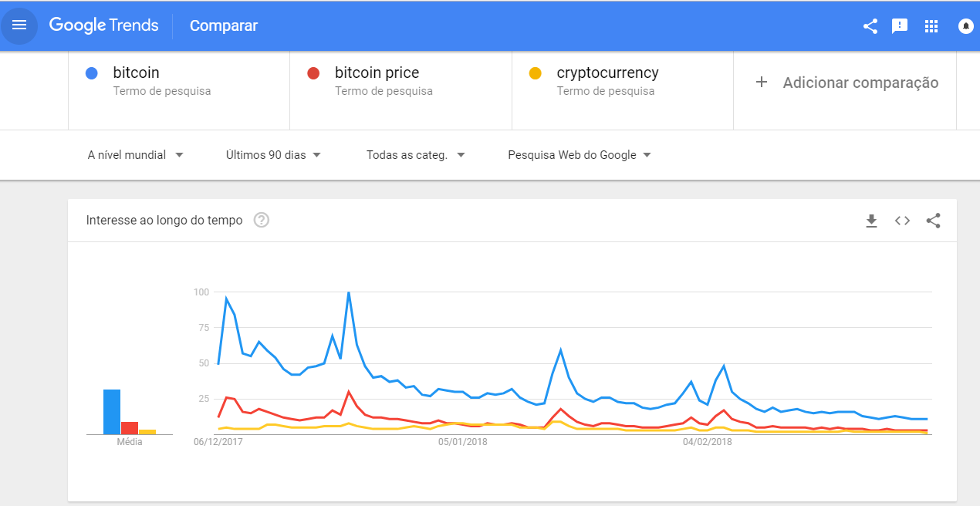This screenshot has width=980, height=506.
Task: Select the Comparar page title
Action: 223,25
